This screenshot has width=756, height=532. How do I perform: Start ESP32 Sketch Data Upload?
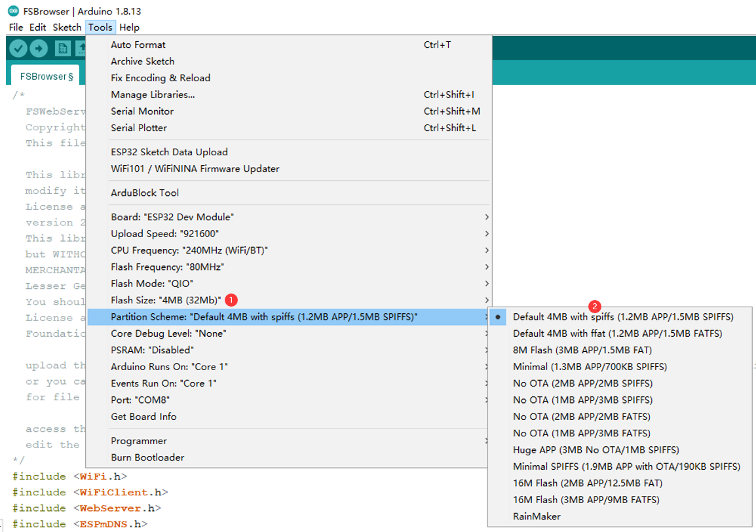click(288, 152)
